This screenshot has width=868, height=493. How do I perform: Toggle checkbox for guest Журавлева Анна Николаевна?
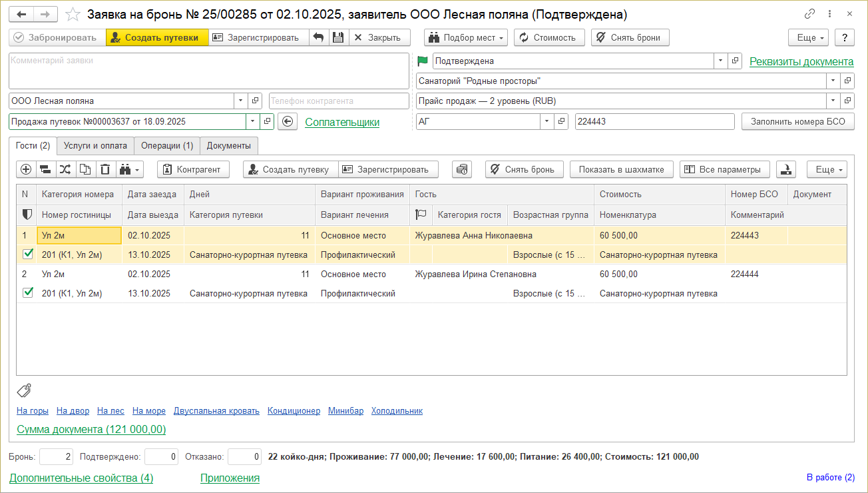pyautogui.click(x=27, y=254)
